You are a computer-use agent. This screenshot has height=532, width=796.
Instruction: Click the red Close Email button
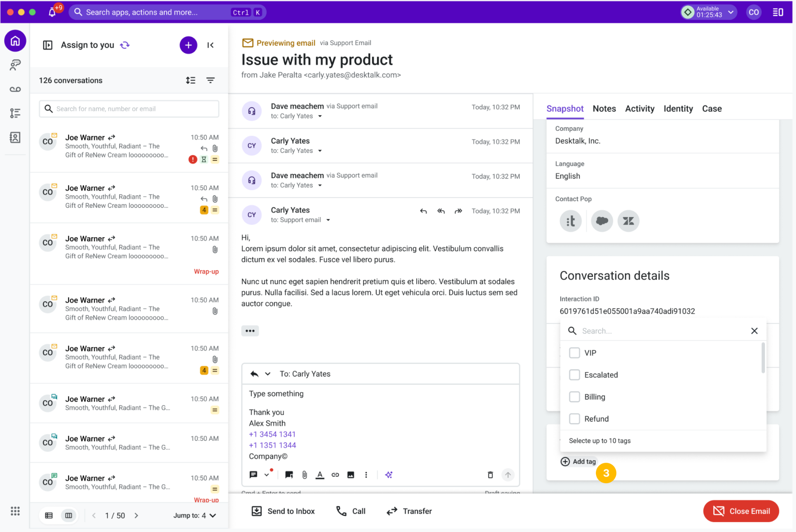[x=741, y=511]
